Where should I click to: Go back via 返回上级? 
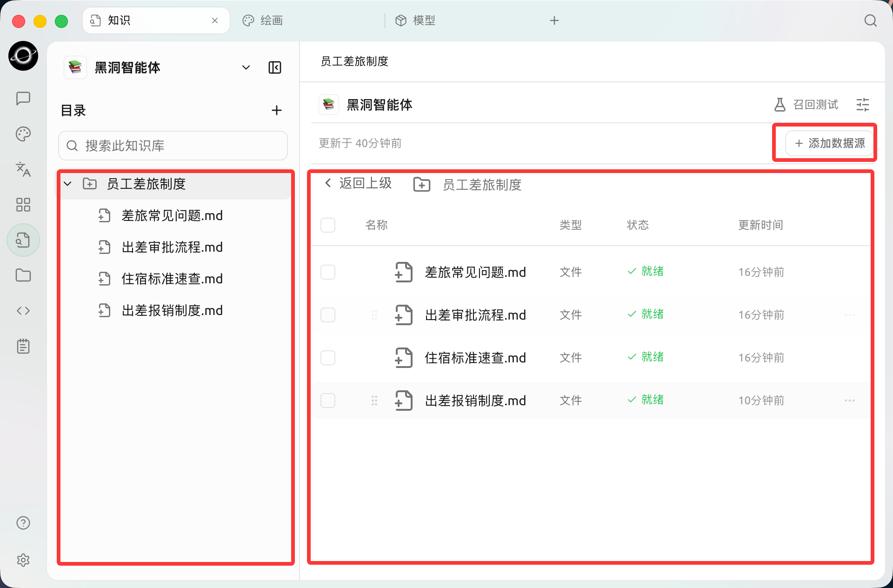pyautogui.click(x=358, y=183)
